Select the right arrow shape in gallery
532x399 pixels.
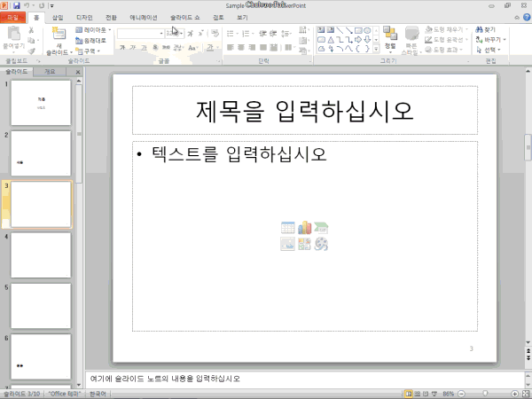pos(358,40)
